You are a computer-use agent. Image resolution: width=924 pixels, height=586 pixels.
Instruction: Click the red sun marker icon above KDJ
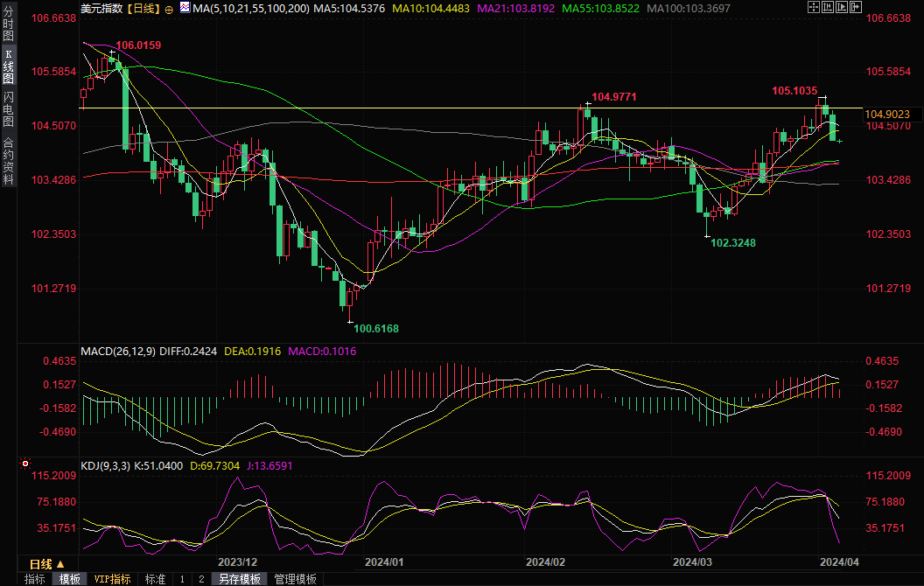24,463
